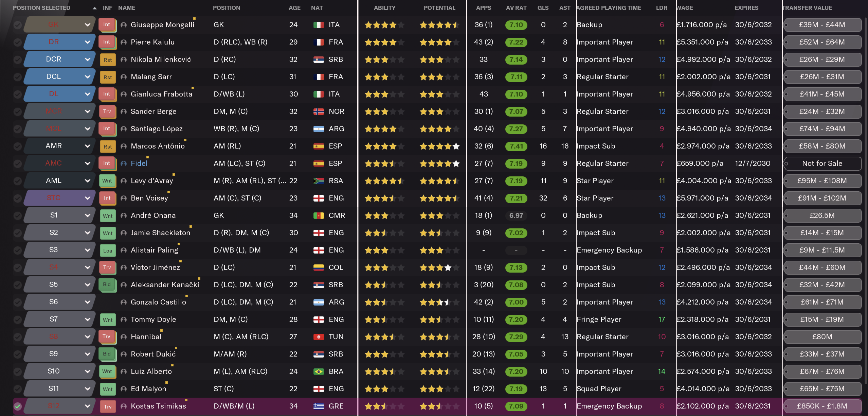Click the player profile icon beside Fidel
This screenshot has height=416, width=868.
pyautogui.click(x=124, y=163)
